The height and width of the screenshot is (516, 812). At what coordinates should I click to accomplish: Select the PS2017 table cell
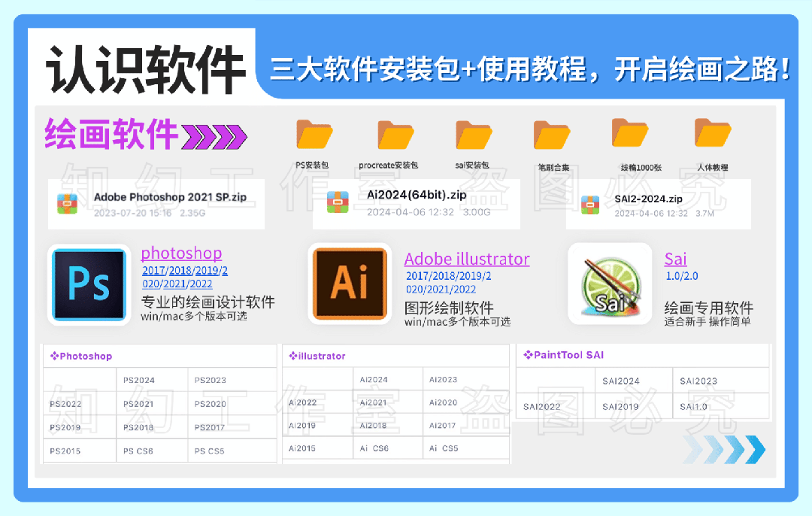click(x=232, y=427)
